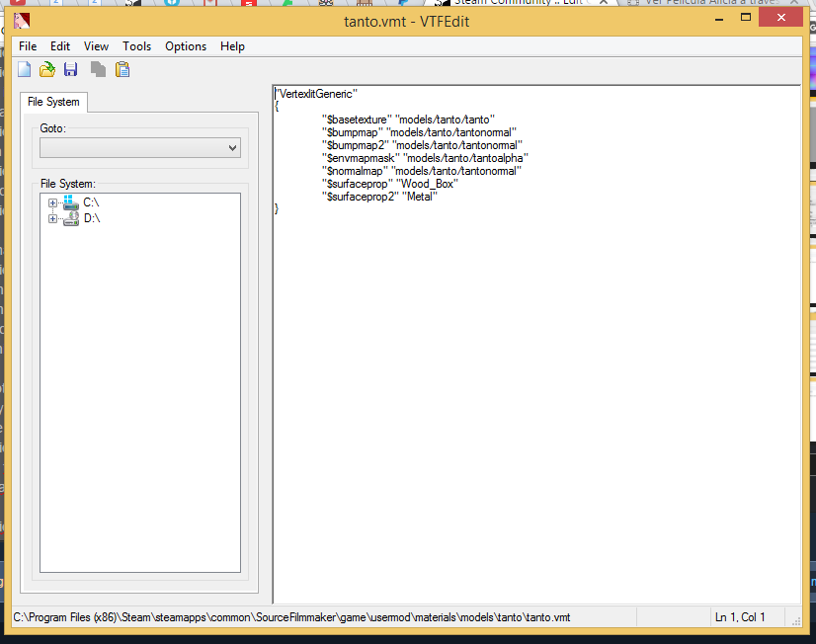Click the Open file folder icon

pyautogui.click(x=47, y=69)
